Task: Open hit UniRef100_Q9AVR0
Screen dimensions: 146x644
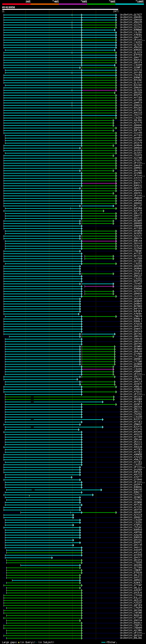Action: coord(131,17)
